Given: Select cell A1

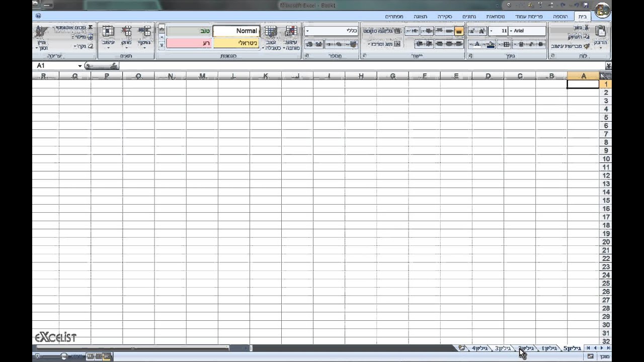Looking at the screenshot, I should click(x=583, y=84).
